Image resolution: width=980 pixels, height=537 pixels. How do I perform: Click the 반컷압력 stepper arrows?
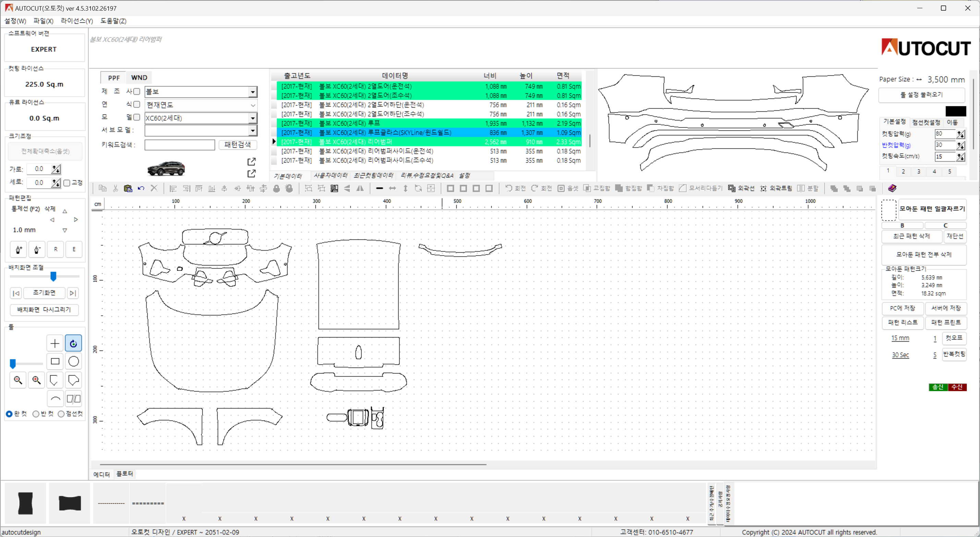[960, 145]
